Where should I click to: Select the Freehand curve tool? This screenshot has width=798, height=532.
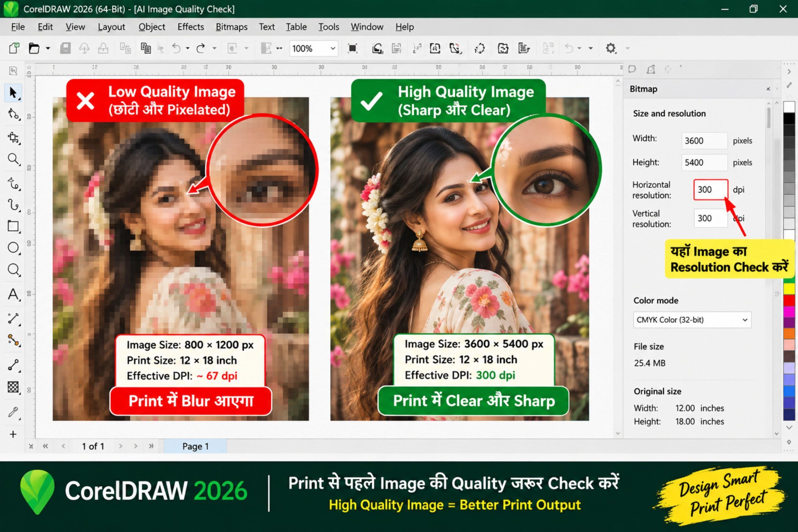tap(13, 184)
